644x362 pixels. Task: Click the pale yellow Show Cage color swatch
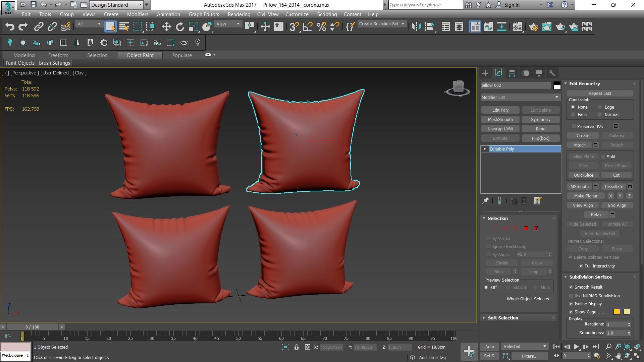click(x=627, y=312)
